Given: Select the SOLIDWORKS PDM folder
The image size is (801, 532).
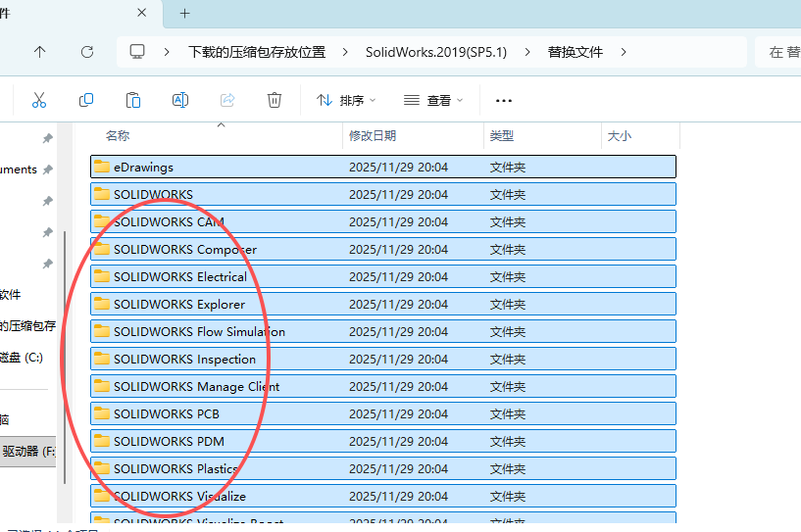Looking at the screenshot, I should tap(383, 442).
